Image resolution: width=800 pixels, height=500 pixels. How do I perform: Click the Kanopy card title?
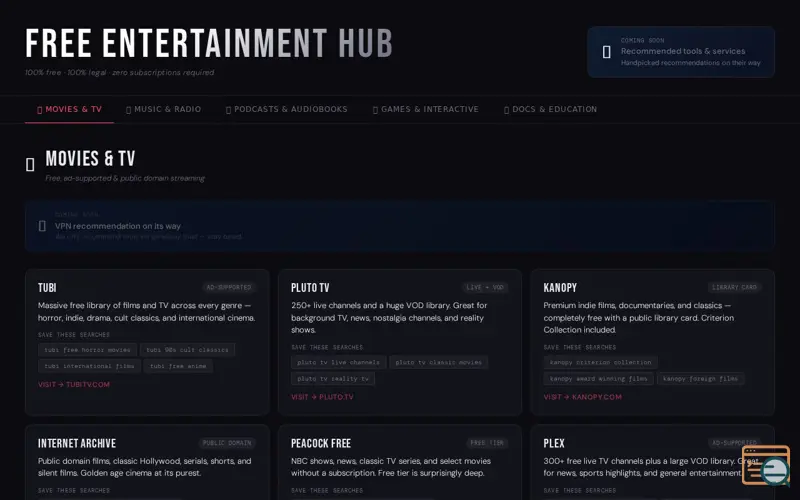(560, 288)
